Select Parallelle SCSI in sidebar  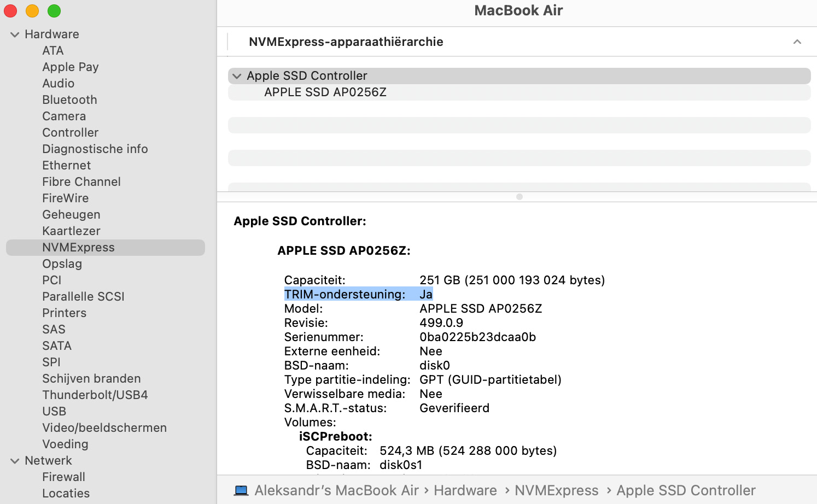tap(83, 296)
